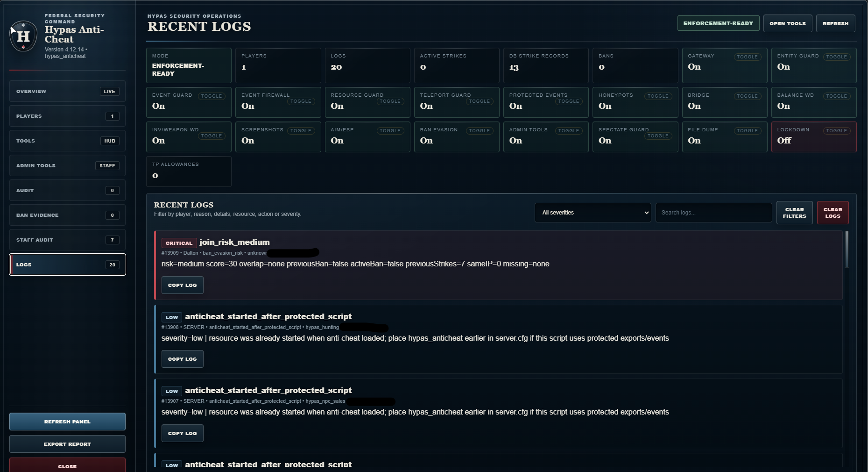Click the Mode Enforcement-Ready card
The height and width of the screenshot is (472, 868).
point(189,65)
